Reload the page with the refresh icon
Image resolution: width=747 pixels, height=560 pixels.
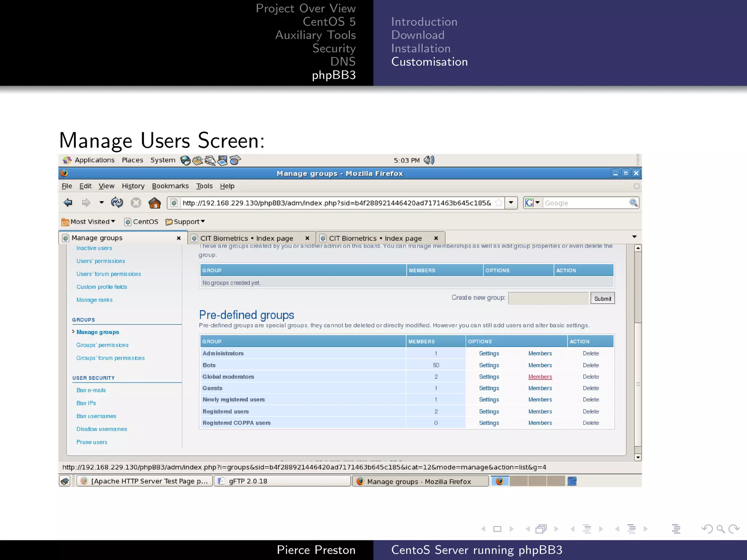coord(117,202)
